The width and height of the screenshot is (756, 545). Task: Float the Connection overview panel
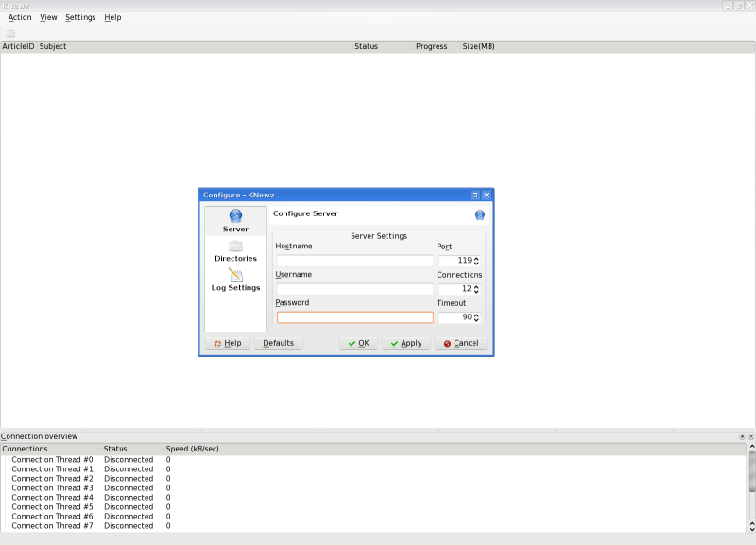[x=742, y=436]
